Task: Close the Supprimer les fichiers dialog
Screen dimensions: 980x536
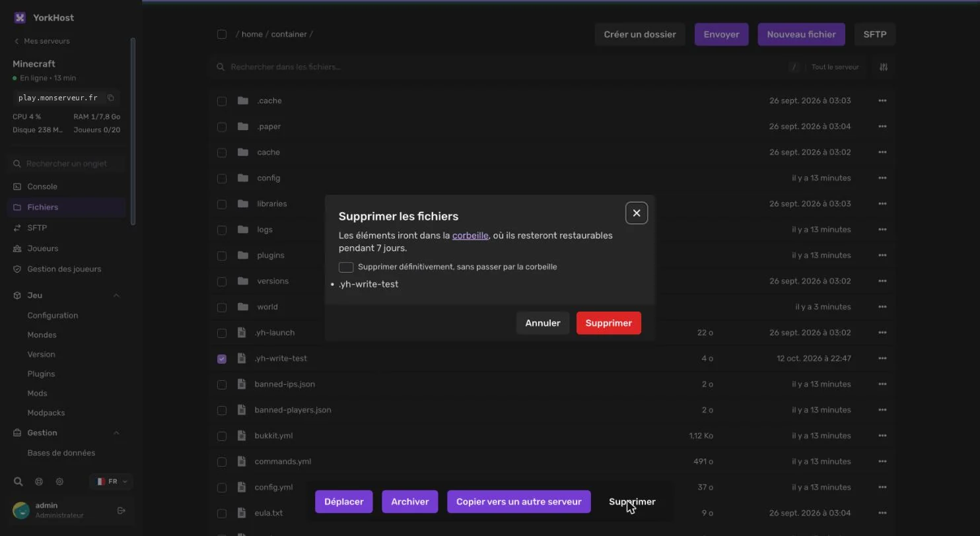Action: 637,213
